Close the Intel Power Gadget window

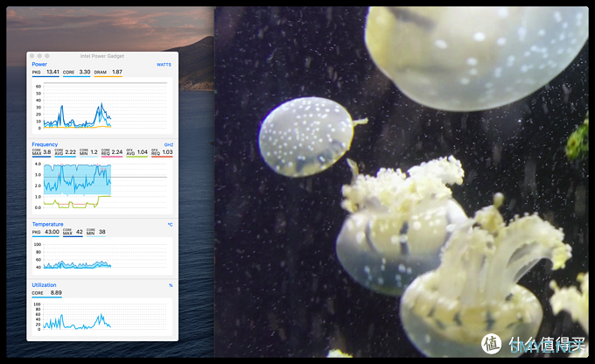click(x=31, y=56)
